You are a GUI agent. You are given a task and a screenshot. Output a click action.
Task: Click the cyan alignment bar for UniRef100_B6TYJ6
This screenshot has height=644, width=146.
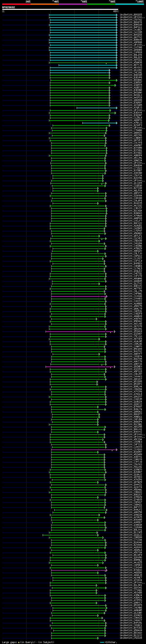pos(88,65)
